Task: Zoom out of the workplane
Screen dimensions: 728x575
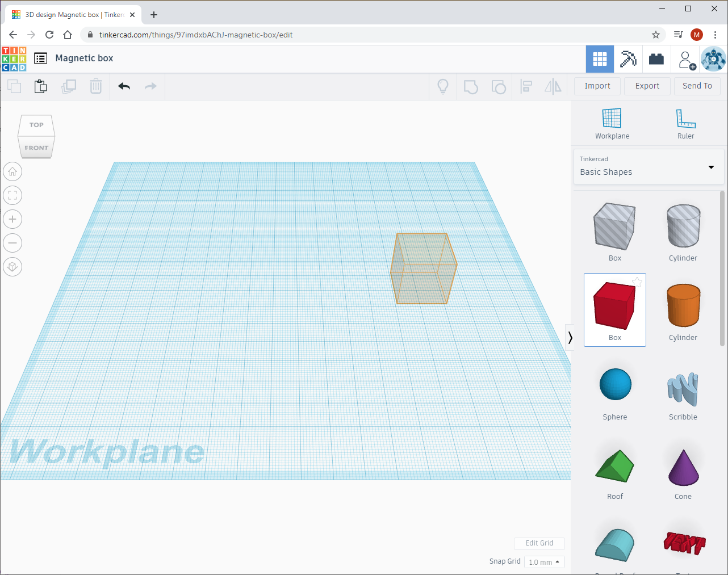Action: point(12,243)
